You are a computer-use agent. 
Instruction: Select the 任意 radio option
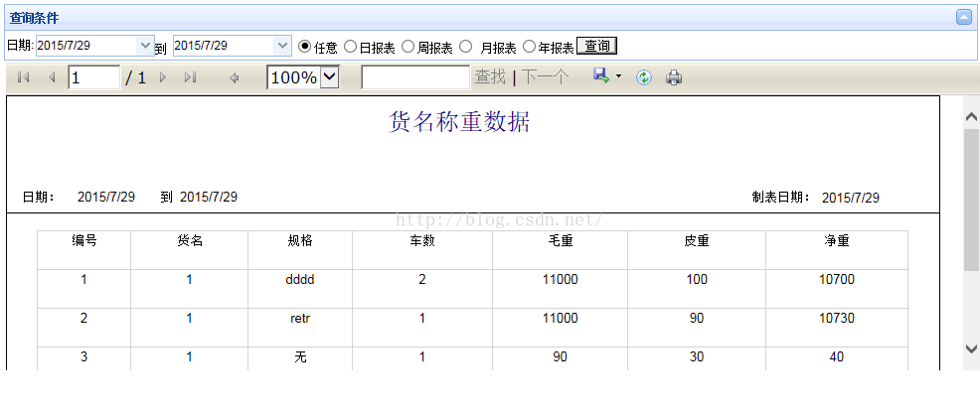click(304, 47)
